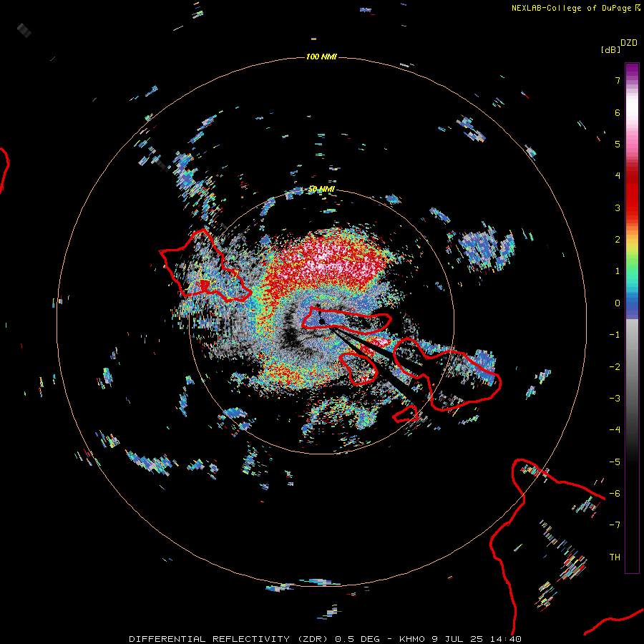644x644 pixels.
Task: Click the "NEXLAB-College of DuPage" credit text
Action: (572, 8)
